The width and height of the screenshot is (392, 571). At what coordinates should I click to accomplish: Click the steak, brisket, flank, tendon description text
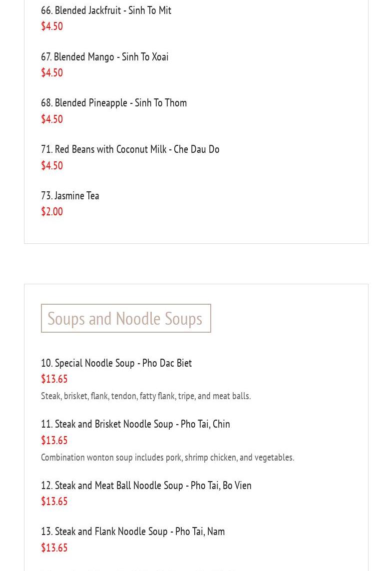tap(146, 396)
